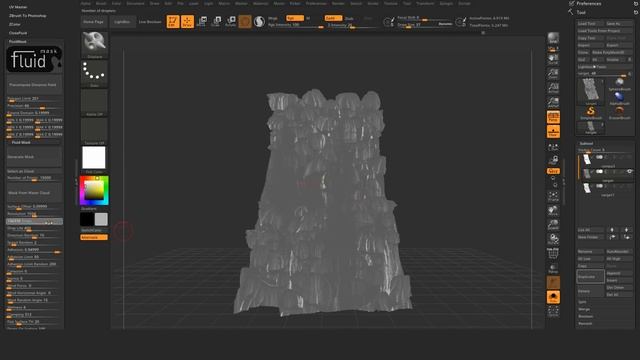Click the Scroll canvas icon
The width and height of the screenshot is (640, 360).
[553, 60]
